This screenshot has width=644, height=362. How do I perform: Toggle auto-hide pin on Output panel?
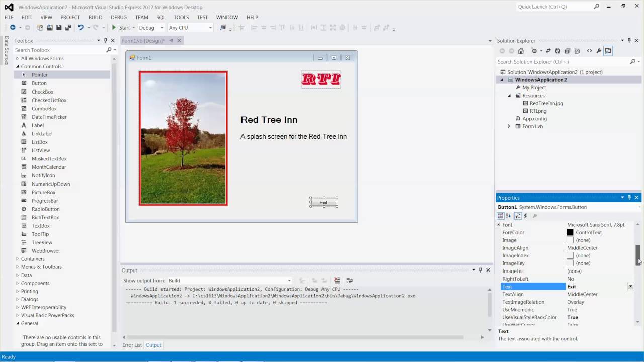pyautogui.click(x=480, y=270)
